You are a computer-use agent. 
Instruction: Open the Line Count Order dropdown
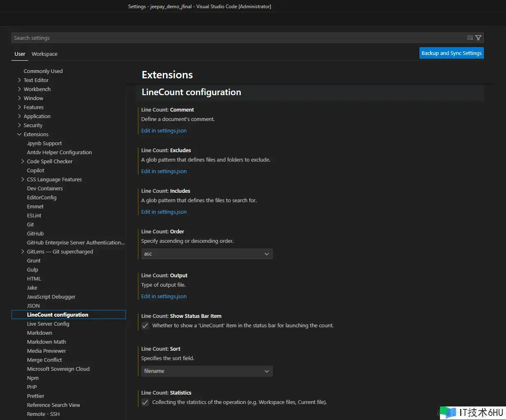[x=207, y=254]
